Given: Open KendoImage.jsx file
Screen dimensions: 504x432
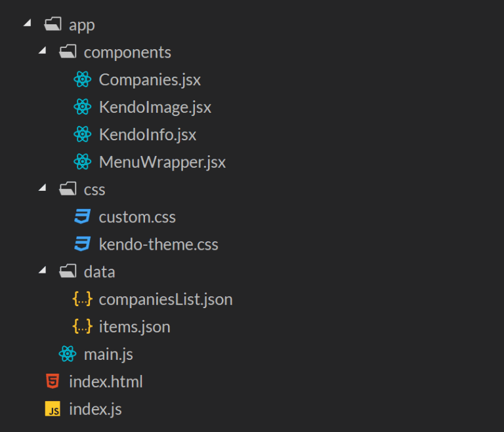Looking at the screenshot, I should click(x=156, y=108).
